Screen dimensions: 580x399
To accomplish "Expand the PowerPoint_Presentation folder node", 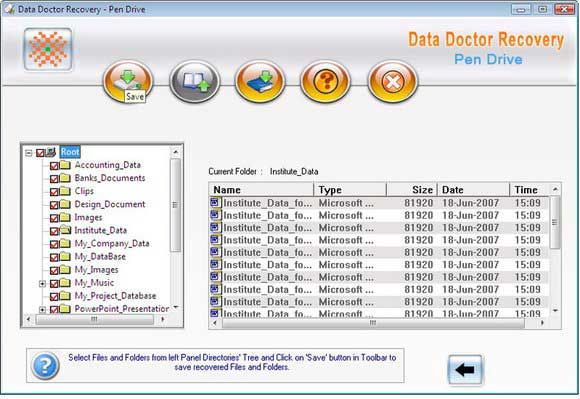I will (x=43, y=310).
